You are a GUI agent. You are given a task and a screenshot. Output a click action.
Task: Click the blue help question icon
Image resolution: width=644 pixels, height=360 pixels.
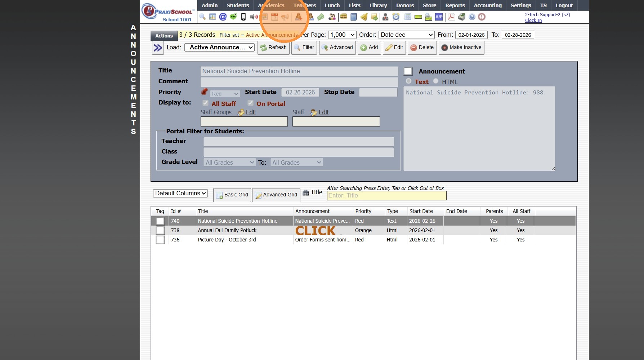472,17
